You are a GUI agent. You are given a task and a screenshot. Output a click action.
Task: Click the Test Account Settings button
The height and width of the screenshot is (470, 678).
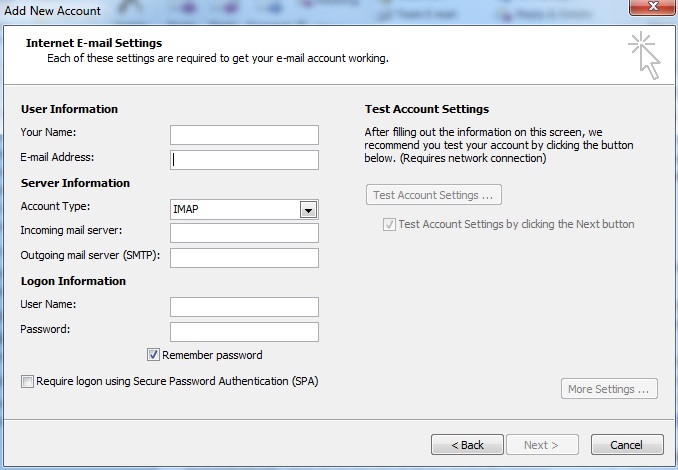point(433,195)
